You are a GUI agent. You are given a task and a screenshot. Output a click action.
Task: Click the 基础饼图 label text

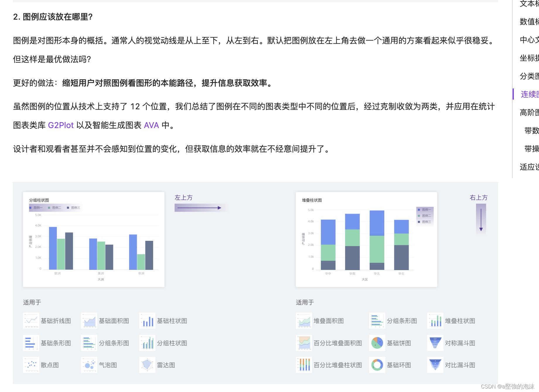399,343
